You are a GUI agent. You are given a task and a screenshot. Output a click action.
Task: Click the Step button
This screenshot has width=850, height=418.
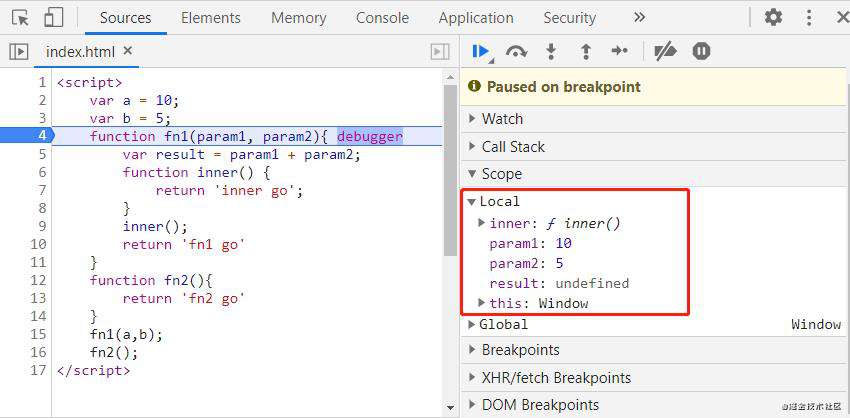pos(619,51)
